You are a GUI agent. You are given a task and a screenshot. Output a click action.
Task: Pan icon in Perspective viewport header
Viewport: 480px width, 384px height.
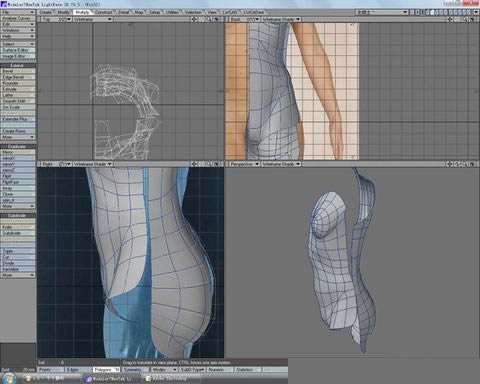450,164
